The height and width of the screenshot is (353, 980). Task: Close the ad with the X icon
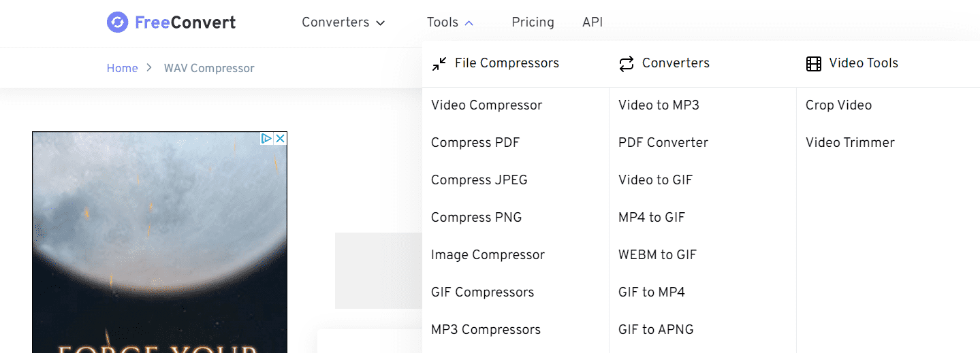point(280,139)
